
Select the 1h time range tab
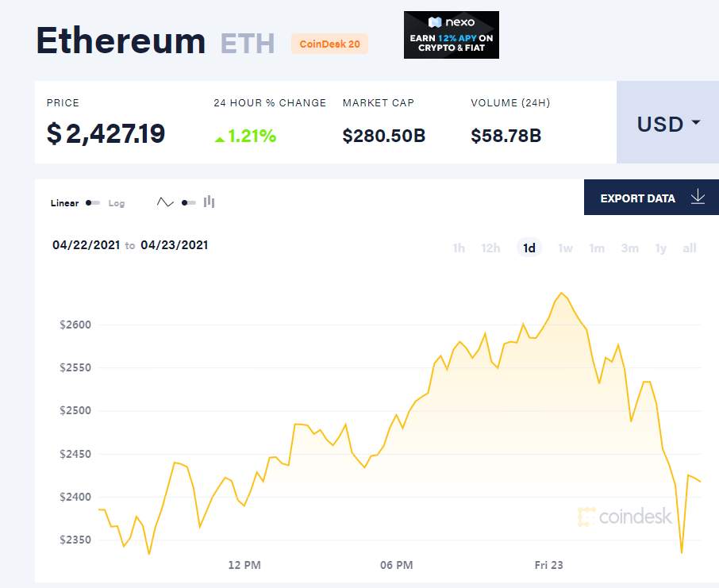click(x=459, y=248)
